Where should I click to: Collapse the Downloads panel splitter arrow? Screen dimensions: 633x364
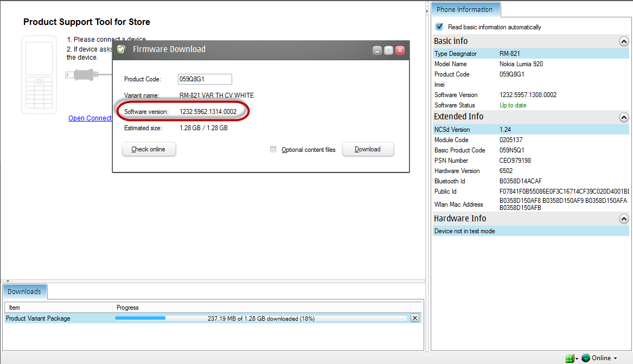[x=8, y=281]
